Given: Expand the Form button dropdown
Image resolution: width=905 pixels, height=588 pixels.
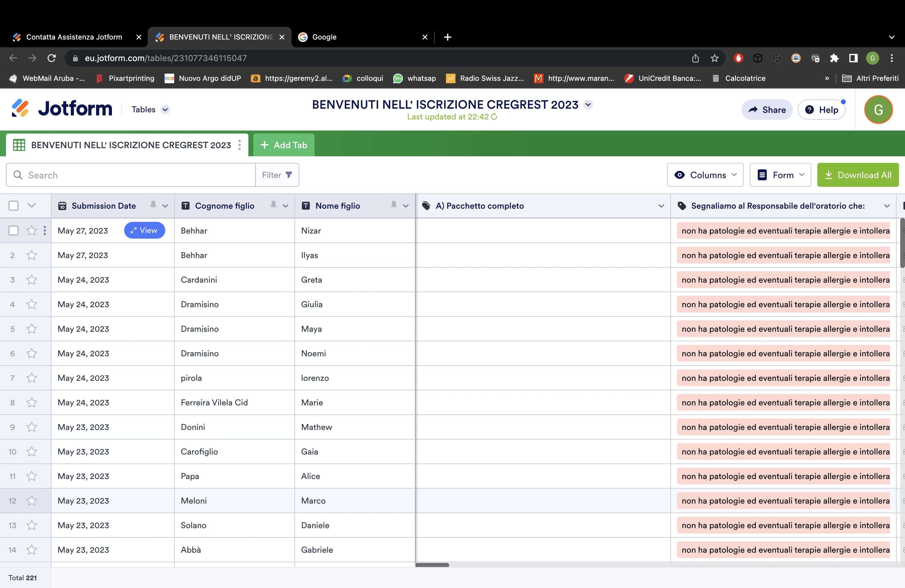Looking at the screenshot, I should [802, 175].
